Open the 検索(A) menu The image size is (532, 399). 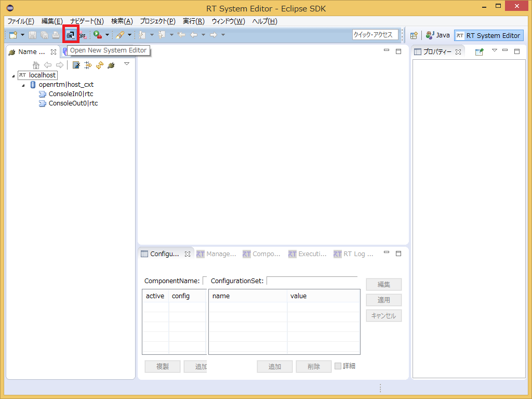tap(122, 21)
